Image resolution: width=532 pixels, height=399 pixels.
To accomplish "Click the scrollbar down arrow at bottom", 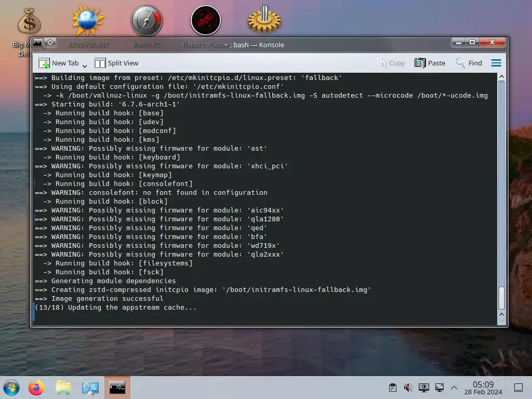I will [501, 321].
